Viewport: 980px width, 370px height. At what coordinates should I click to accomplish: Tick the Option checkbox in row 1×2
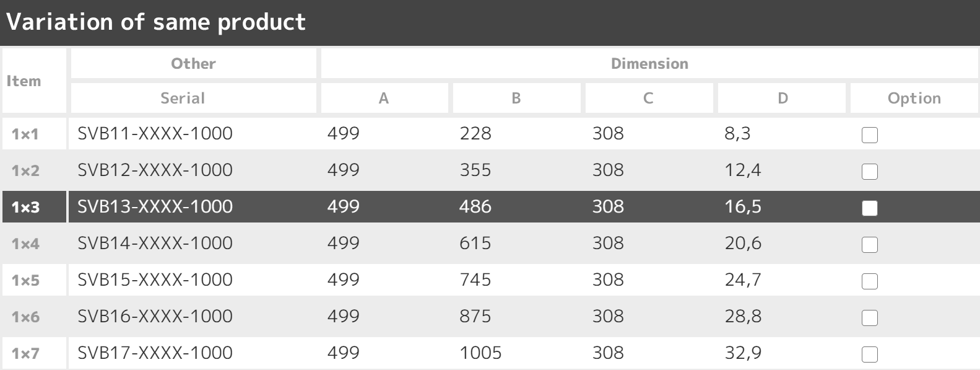[869, 172]
